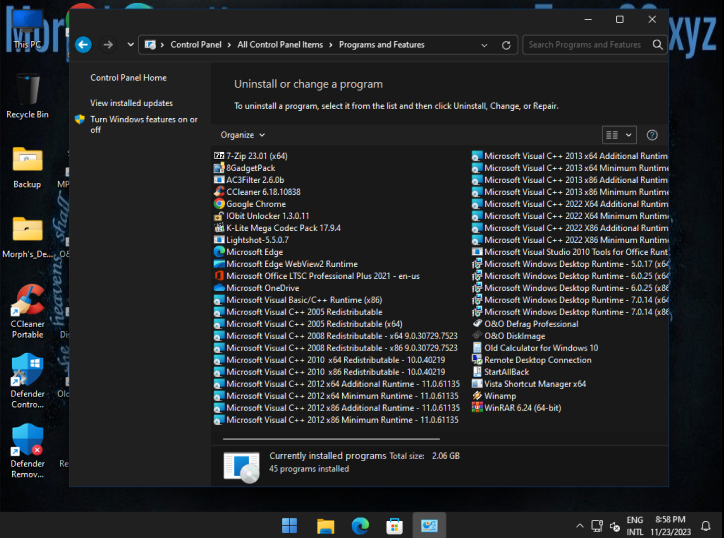This screenshot has width=724, height=538.
Task: Select the Recycle Bin desktop icon
Action: (27, 96)
